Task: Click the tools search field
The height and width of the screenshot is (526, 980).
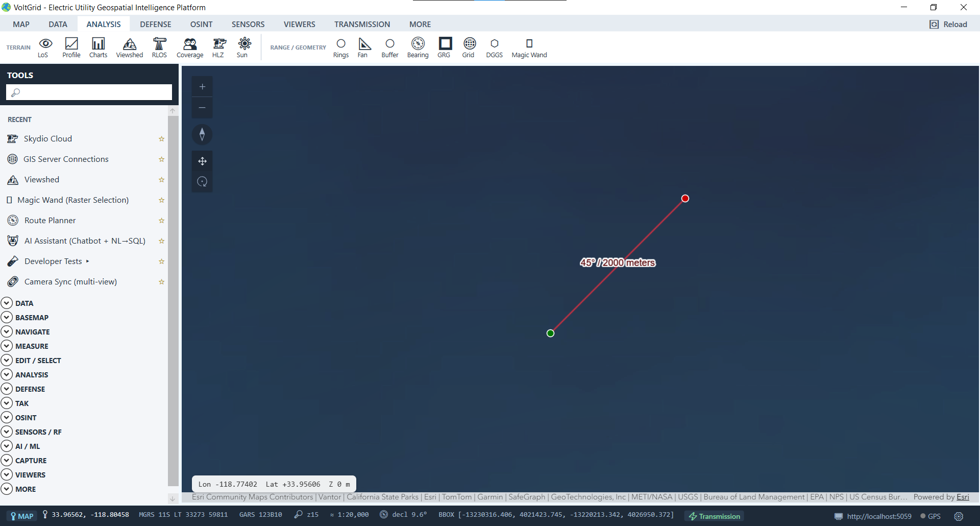Action: click(89, 92)
